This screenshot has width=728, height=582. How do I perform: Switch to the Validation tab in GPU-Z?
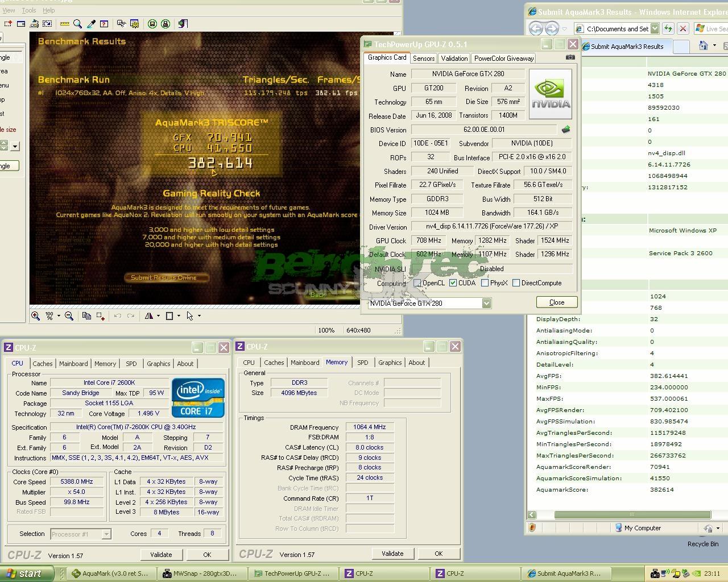pos(454,58)
